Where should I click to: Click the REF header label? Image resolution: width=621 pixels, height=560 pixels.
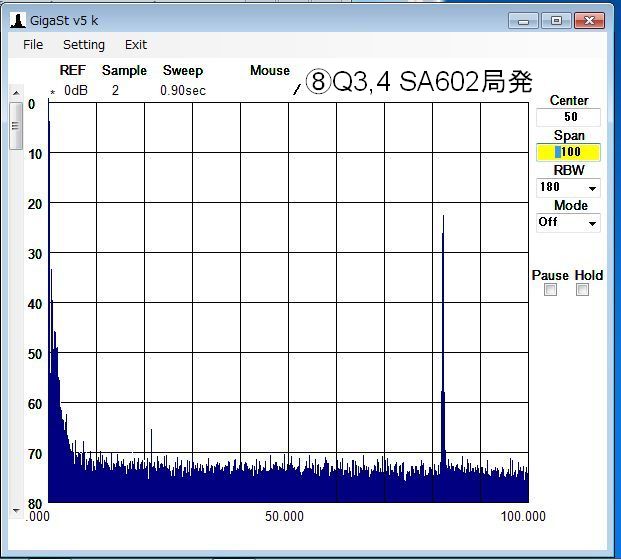[x=72, y=70]
